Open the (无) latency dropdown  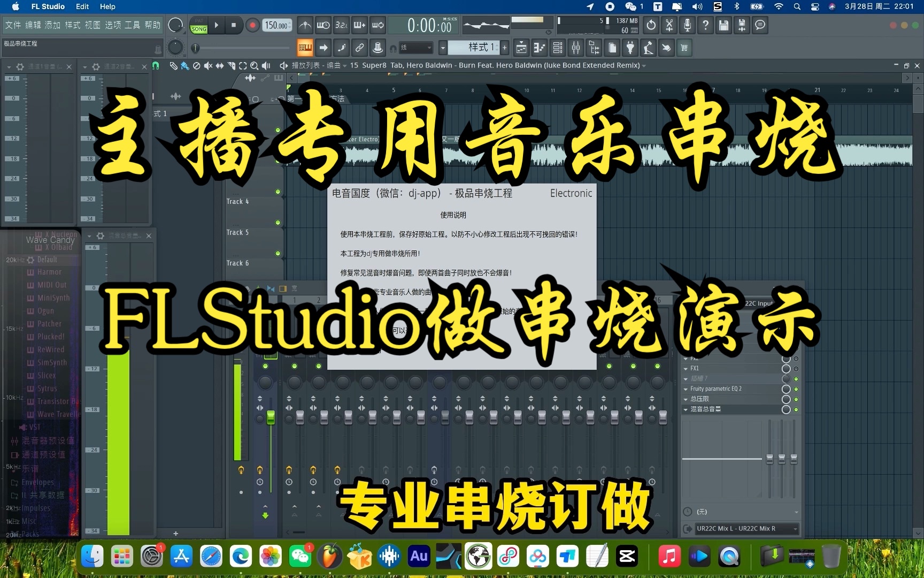click(x=747, y=512)
